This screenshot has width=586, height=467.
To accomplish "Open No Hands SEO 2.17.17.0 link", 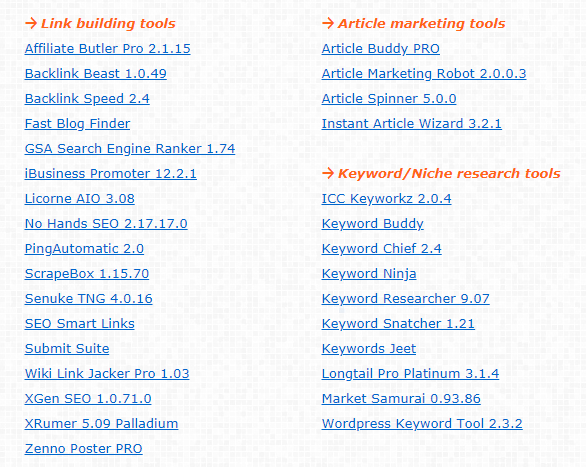I will click(x=106, y=224).
